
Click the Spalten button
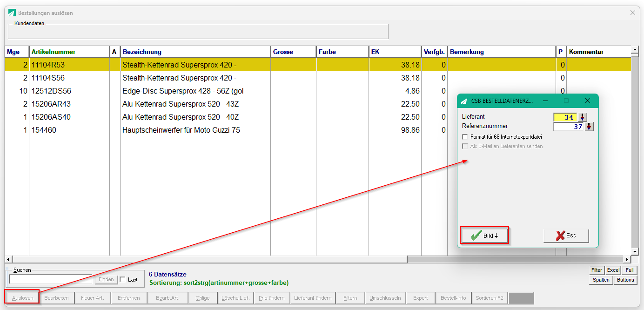[601, 280]
